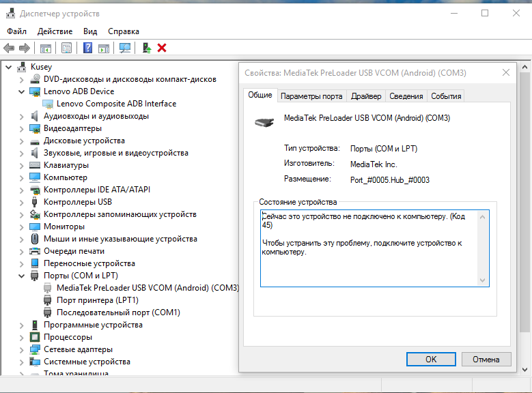Expand Звуковые, игровые и видеоустройства
The image size is (532, 393).
tap(21, 154)
